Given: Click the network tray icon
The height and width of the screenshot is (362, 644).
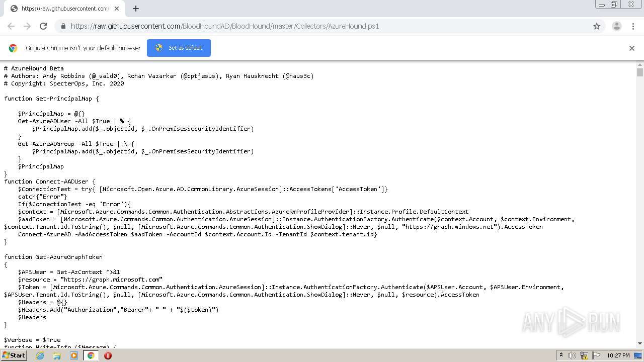Looking at the screenshot, I should click(584, 355).
